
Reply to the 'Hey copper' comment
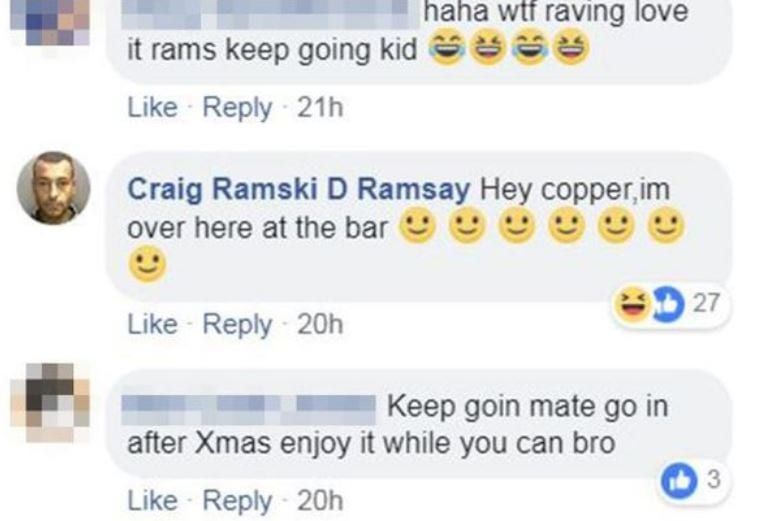click(x=237, y=325)
